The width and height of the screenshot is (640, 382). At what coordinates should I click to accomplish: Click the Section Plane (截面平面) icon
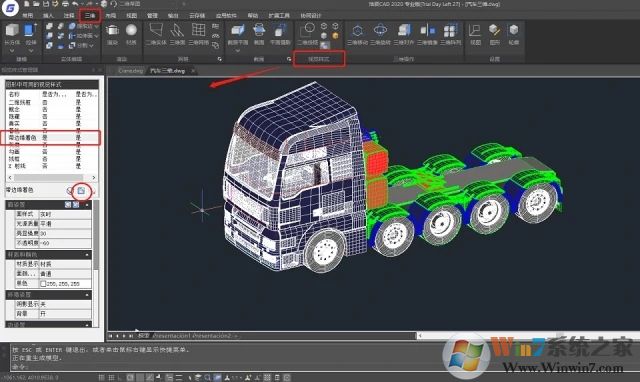[x=238, y=31]
